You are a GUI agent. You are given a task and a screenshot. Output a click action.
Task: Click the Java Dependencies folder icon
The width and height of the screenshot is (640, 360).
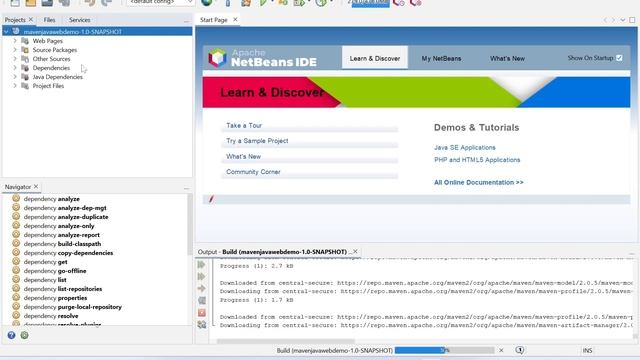pyautogui.click(x=25, y=77)
